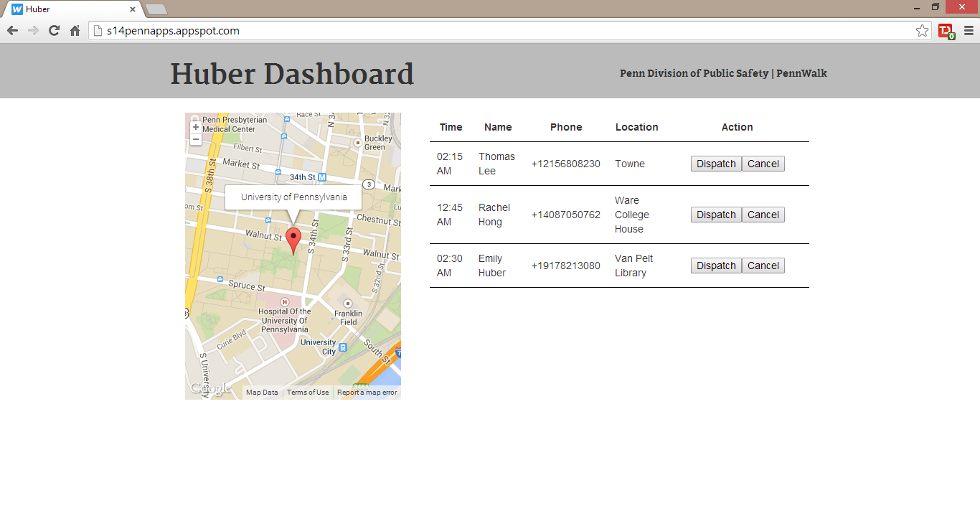Open the browser home page icon
Viewport: 980px width, 521px height.
pyautogui.click(x=75, y=31)
